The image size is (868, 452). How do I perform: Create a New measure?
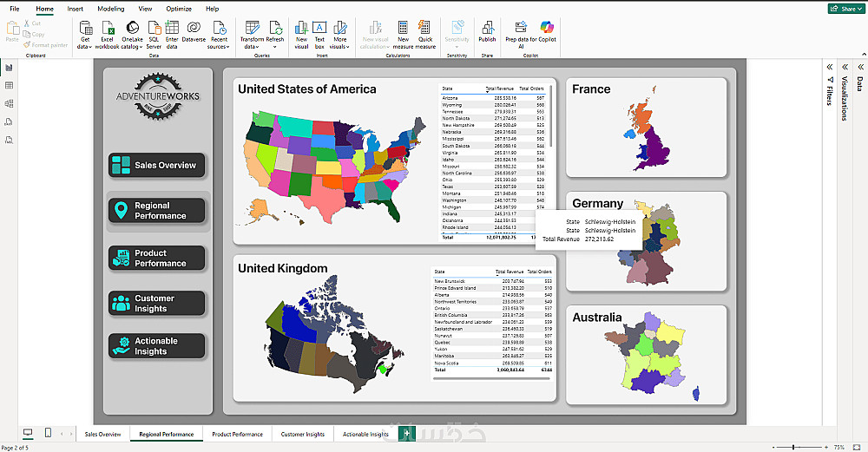(x=403, y=35)
